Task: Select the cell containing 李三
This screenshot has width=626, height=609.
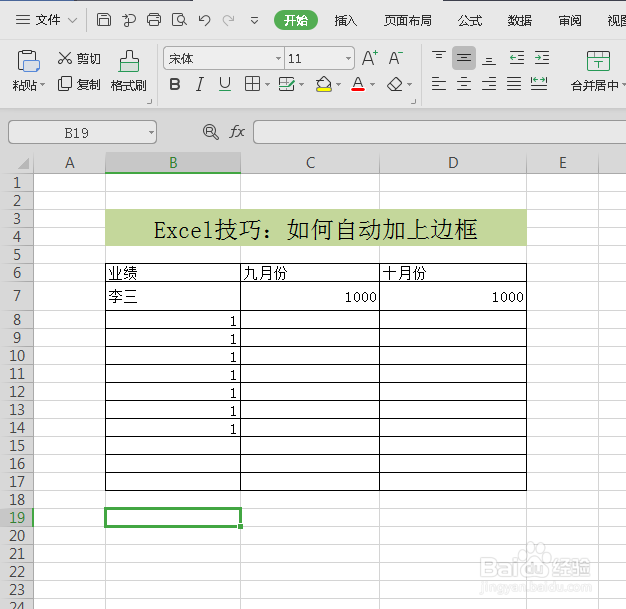Action: coord(173,296)
